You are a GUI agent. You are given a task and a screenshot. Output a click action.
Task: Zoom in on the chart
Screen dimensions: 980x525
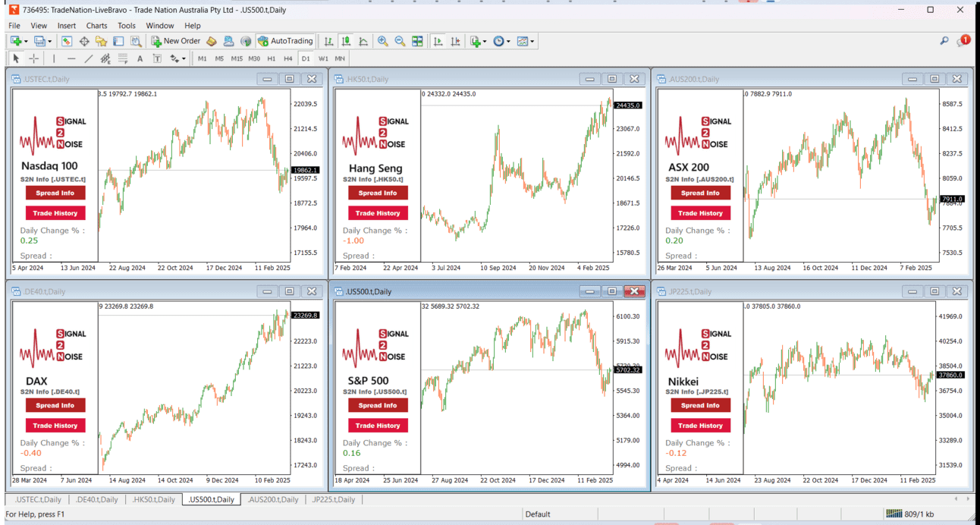point(382,40)
